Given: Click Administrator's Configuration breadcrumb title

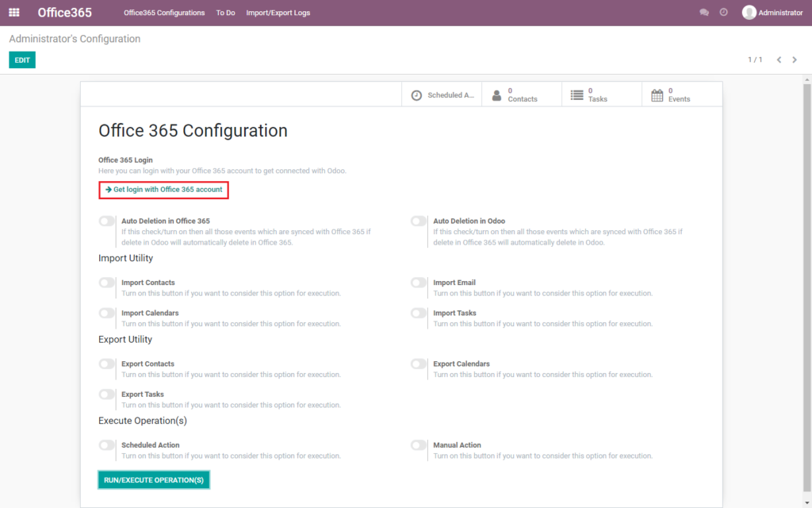Looking at the screenshot, I should [75, 39].
